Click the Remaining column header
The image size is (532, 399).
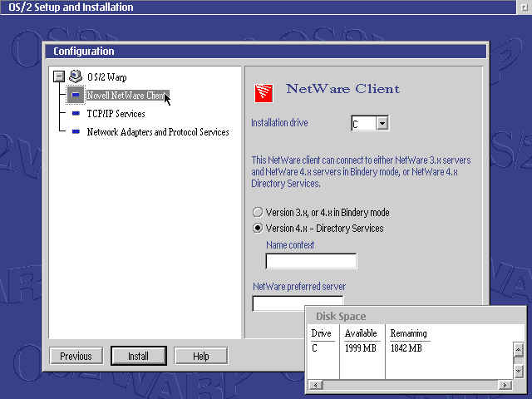click(x=408, y=333)
